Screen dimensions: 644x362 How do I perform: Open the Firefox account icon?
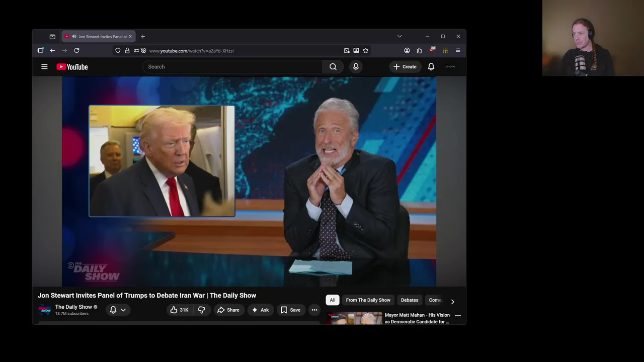[407, 51]
